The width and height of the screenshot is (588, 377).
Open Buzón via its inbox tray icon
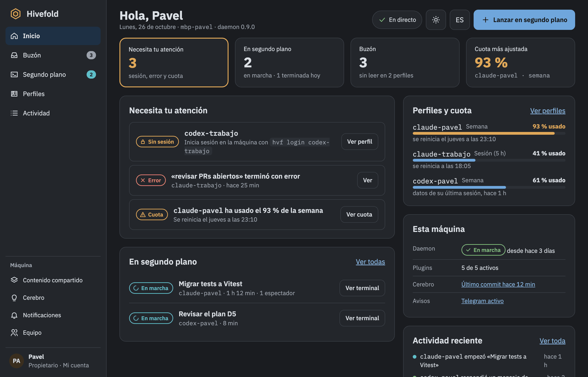coord(14,55)
